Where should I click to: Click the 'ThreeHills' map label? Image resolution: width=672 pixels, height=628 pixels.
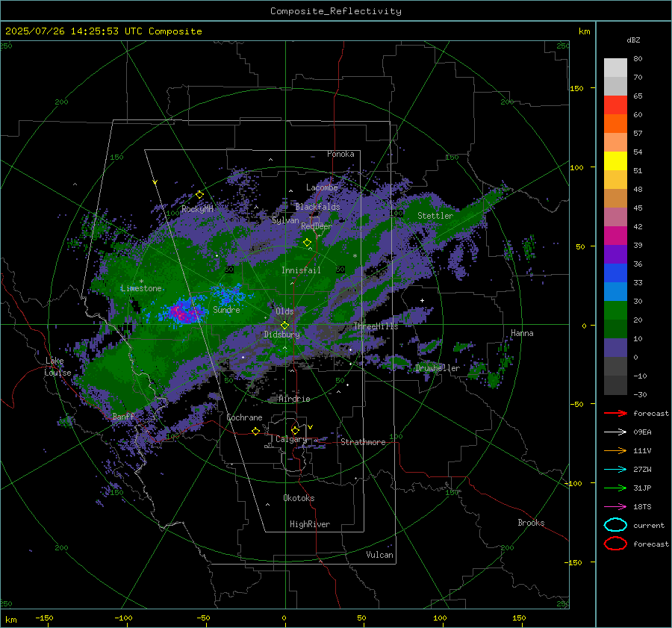click(x=376, y=326)
